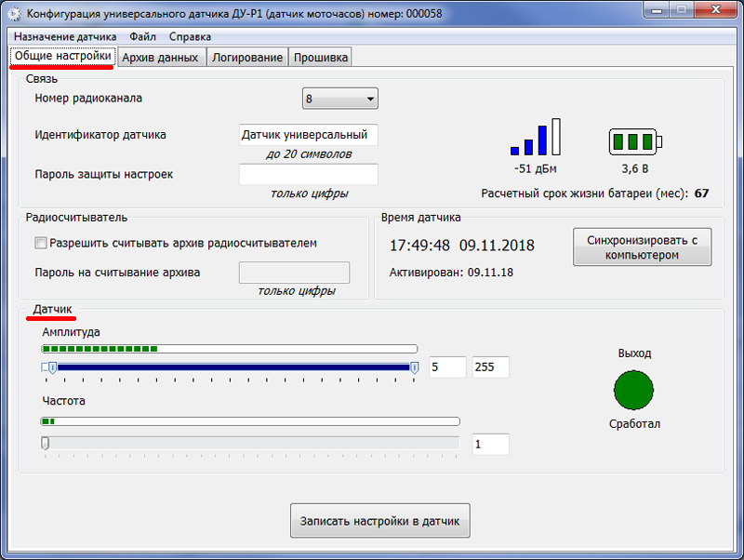Click the green amplitude level bar
This screenshot has height=560, width=744.
point(230,349)
